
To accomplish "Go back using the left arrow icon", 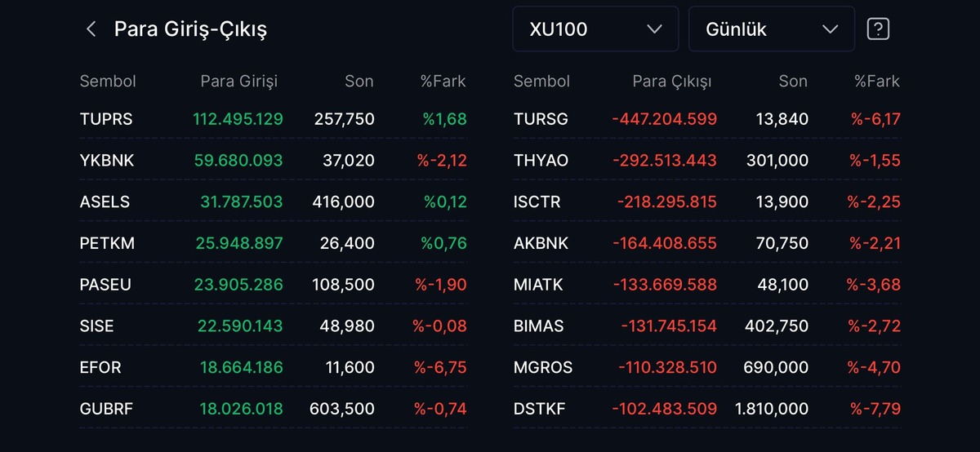I will point(91,29).
